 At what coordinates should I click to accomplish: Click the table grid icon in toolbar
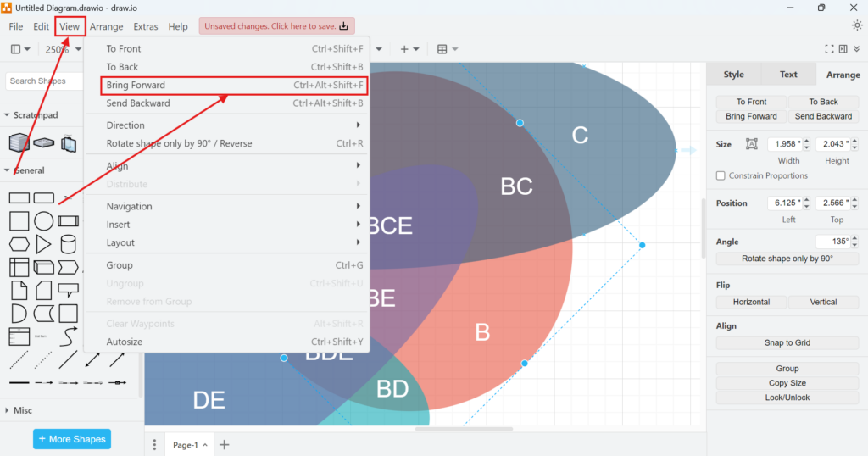442,49
